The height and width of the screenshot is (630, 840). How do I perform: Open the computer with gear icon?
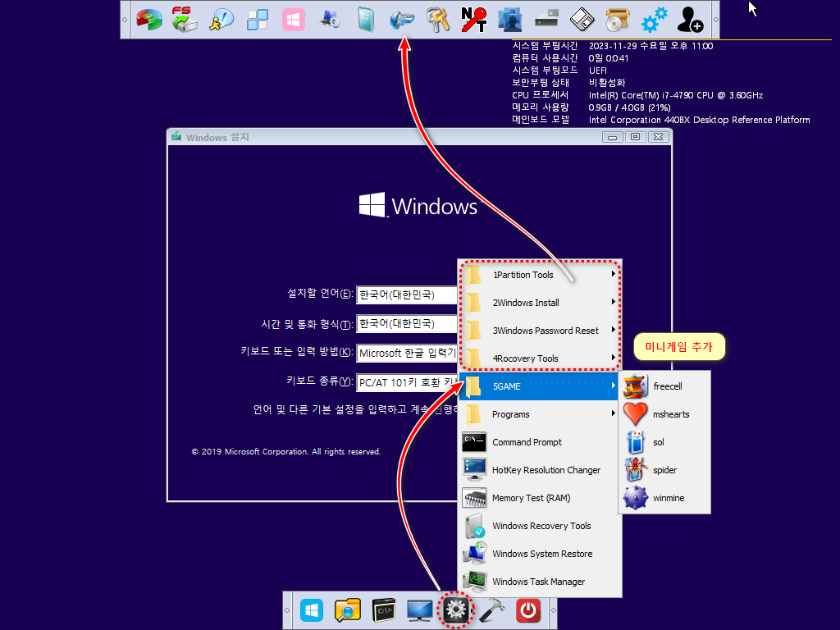(330, 20)
